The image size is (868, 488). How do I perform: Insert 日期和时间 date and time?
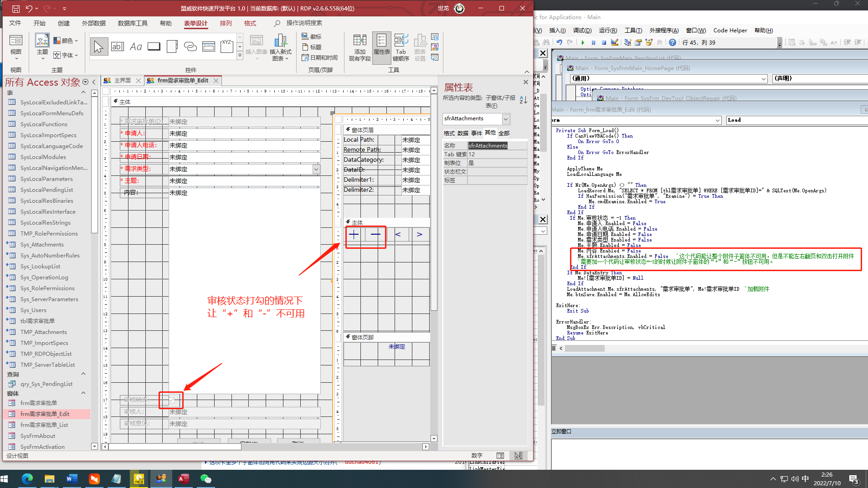pos(319,57)
